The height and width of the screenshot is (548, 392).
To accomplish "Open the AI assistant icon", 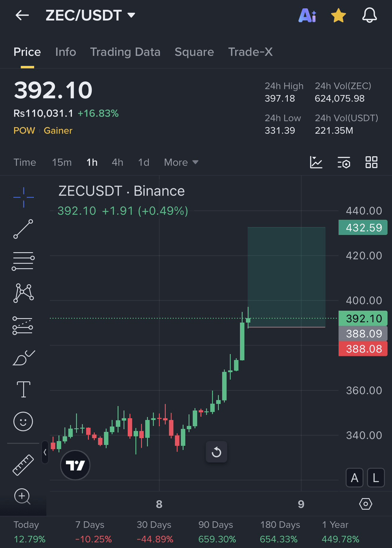I will pyautogui.click(x=307, y=15).
